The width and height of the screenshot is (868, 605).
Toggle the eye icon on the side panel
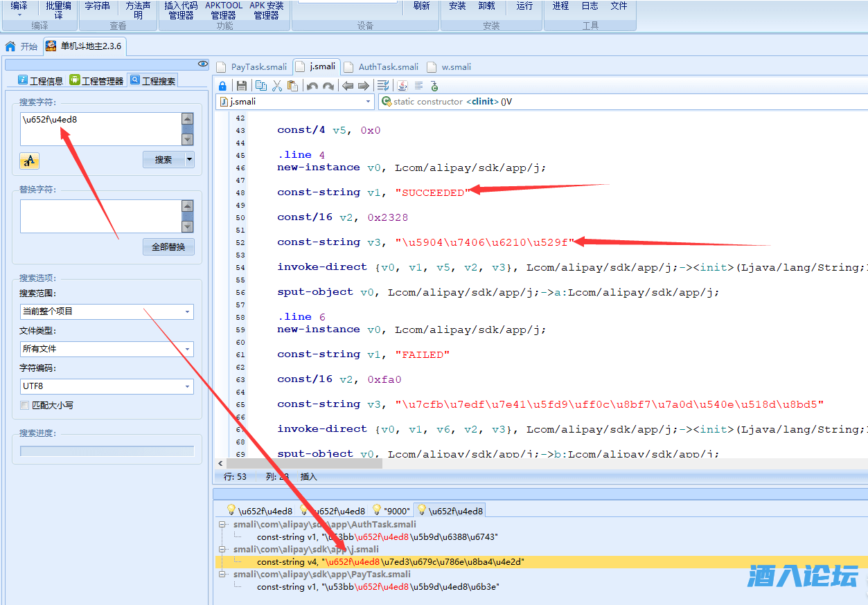[203, 64]
